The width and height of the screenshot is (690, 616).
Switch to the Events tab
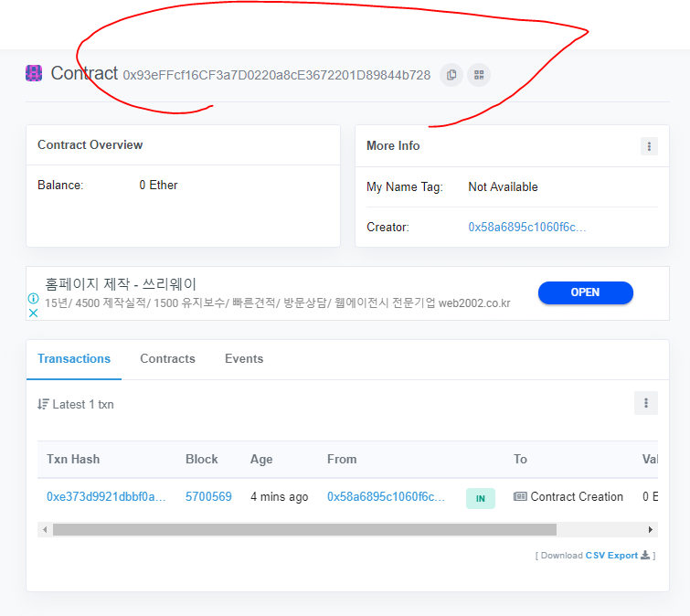[244, 358]
